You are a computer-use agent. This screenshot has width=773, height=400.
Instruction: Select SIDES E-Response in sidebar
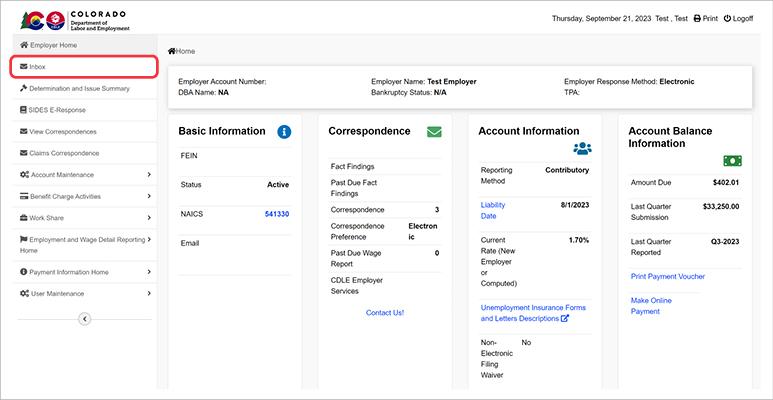pos(57,110)
